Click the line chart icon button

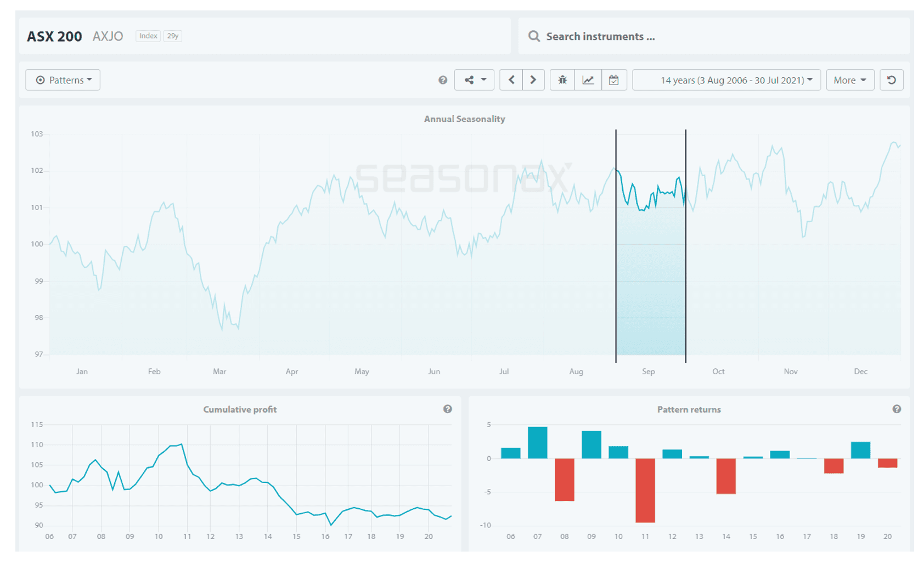588,80
